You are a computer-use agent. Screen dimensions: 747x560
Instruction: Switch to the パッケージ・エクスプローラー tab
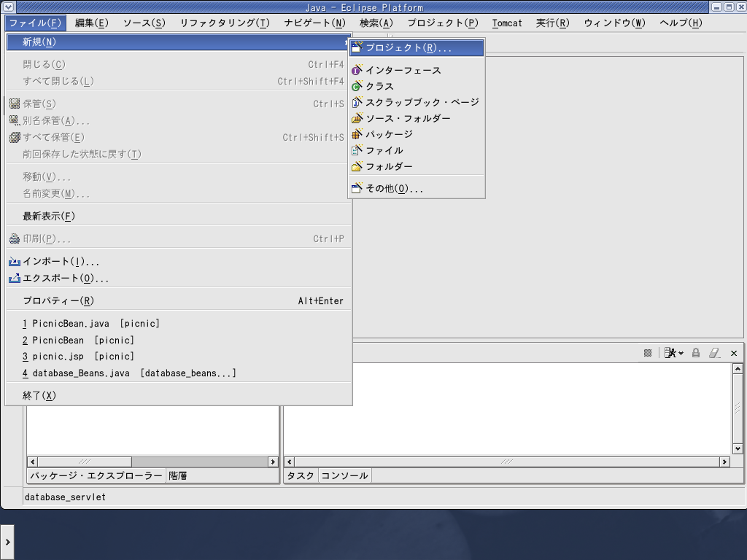[96, 475]
